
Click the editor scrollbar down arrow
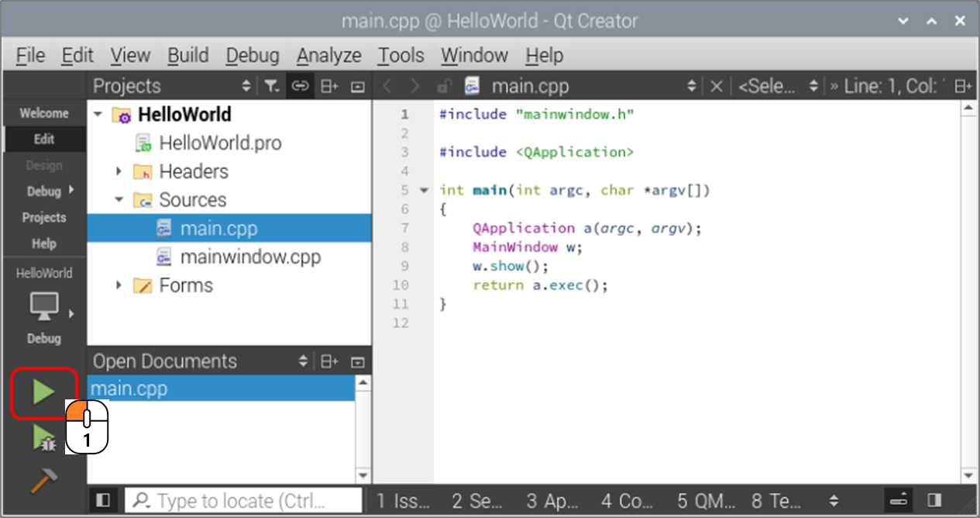(x=968, y=475)
